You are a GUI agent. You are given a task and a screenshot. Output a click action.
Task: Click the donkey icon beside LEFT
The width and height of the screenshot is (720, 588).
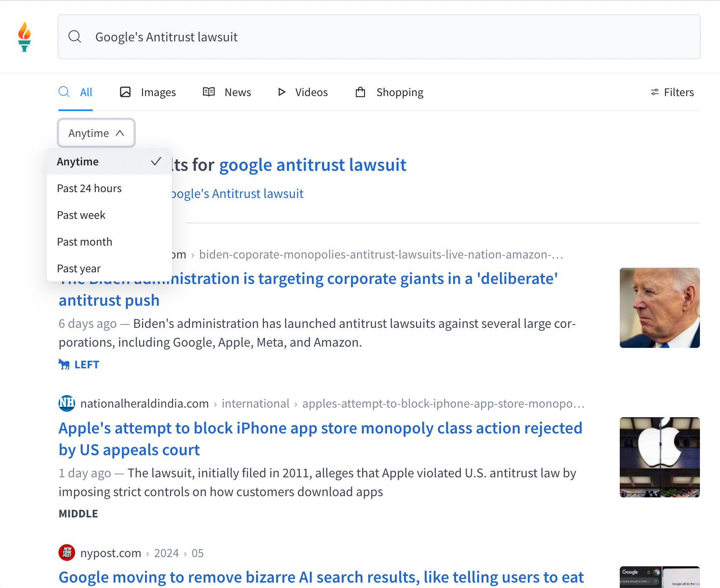pos(64,365)
